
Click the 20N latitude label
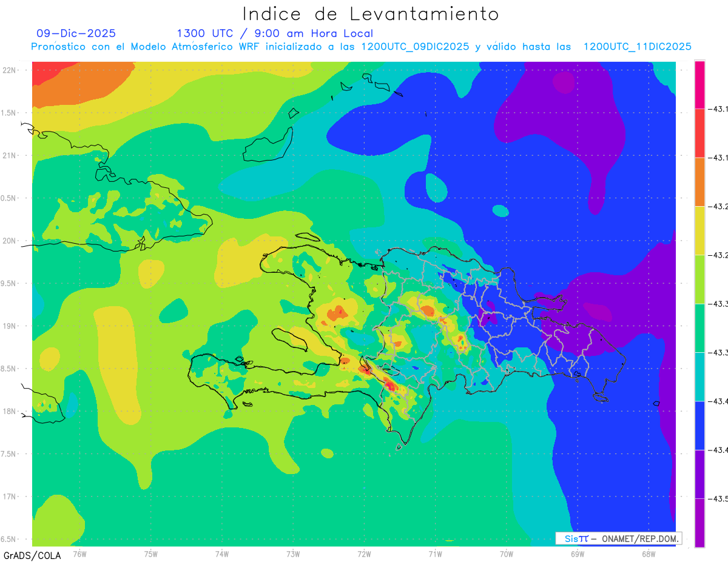point(10,241)
